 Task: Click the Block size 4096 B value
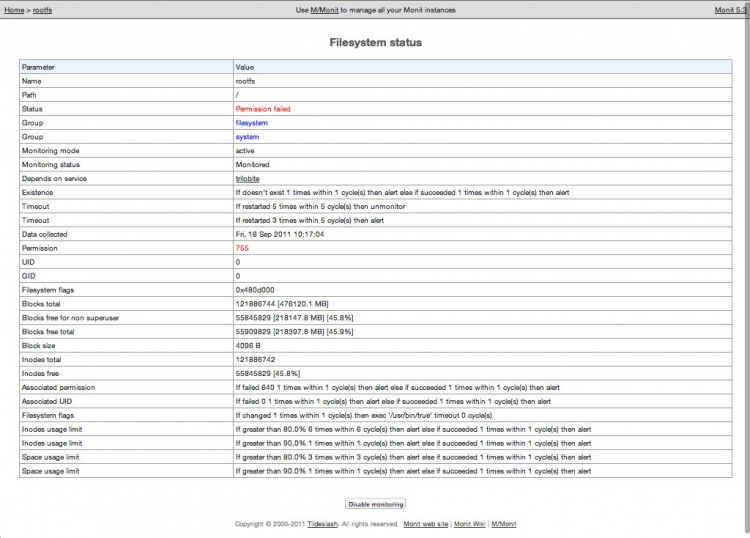click(x=248, y=346)
